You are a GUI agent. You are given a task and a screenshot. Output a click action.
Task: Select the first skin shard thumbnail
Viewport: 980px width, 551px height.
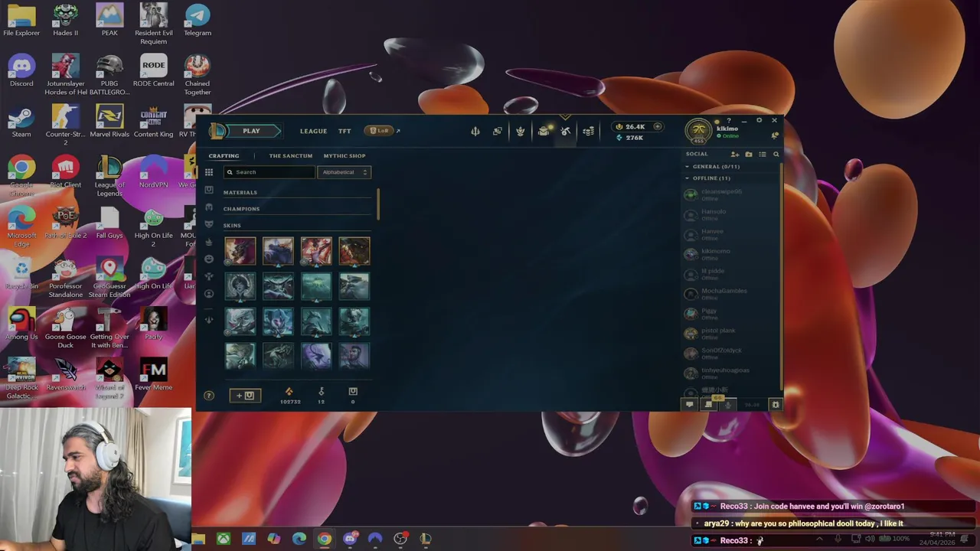click(x=240, y=251)
